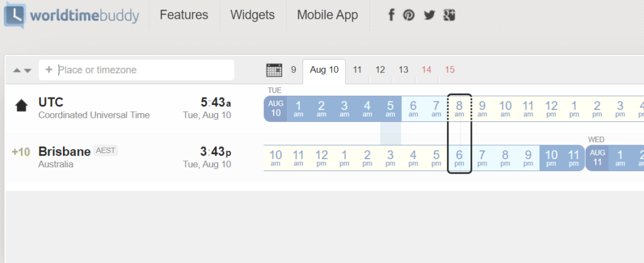Click the Place or timezone field
The image size is (644, 263).
point(136,70)
